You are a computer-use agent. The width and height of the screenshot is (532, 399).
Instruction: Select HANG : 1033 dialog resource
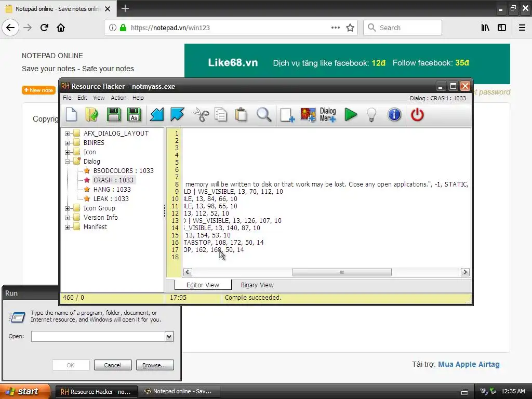point(112,189)
